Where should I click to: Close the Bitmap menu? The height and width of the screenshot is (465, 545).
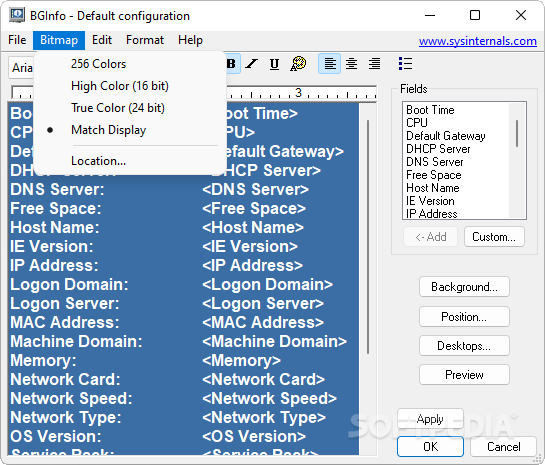tap(59, 40)
